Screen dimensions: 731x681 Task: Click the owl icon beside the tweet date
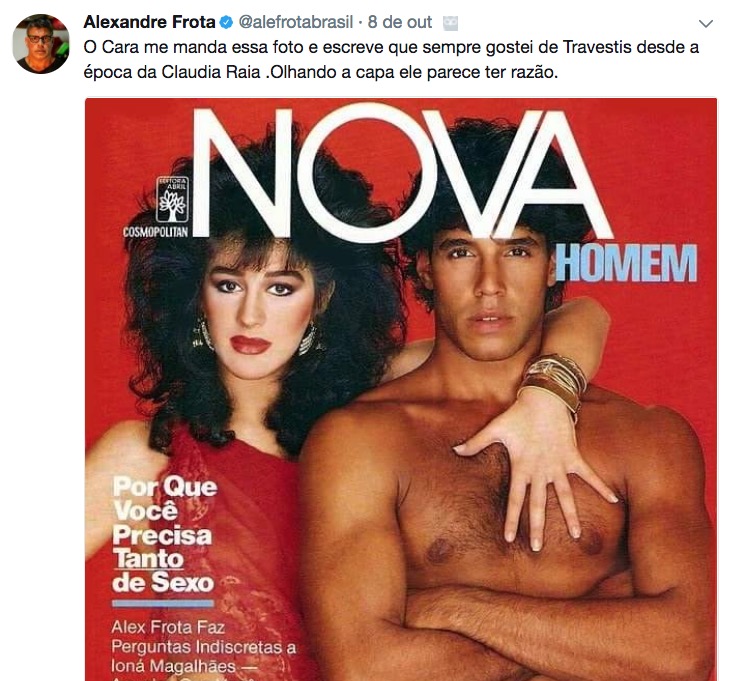click(450, 23)
